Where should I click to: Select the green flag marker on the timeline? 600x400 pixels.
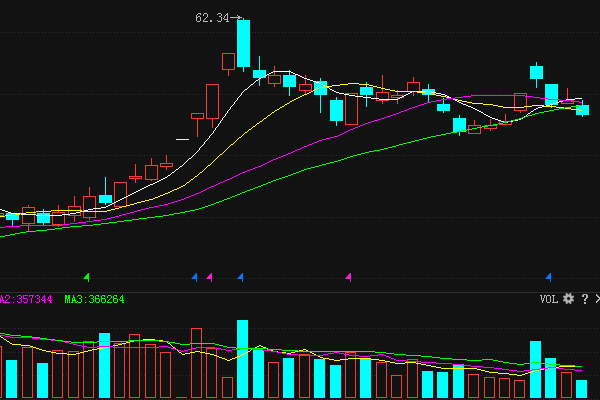87,277
